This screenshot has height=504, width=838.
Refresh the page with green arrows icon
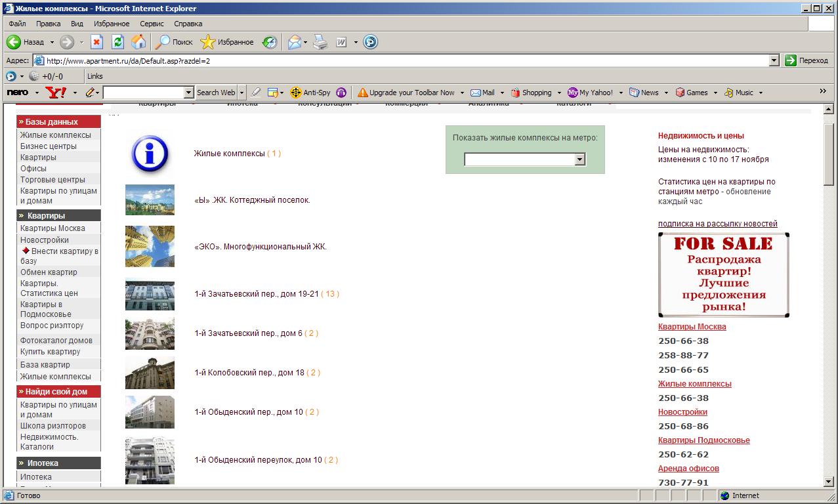(x=117, y=42)
